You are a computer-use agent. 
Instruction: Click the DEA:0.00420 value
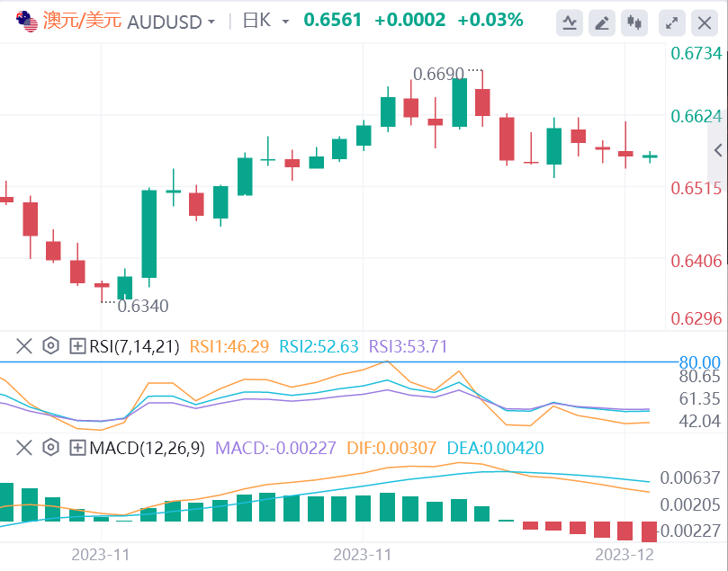click(496, 448)
